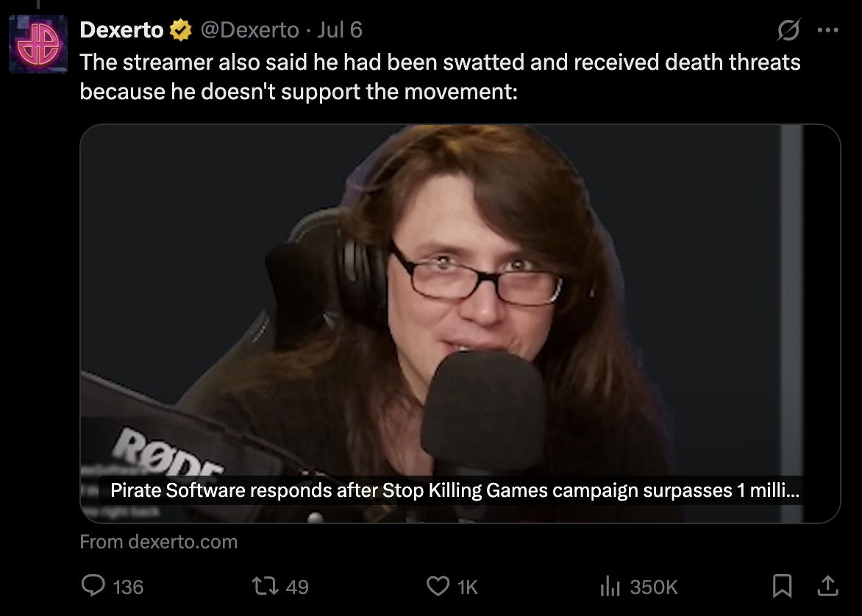Select the tweet text about being swatted
The height and width of the screenshot is (616, 862).
(440, 77)
